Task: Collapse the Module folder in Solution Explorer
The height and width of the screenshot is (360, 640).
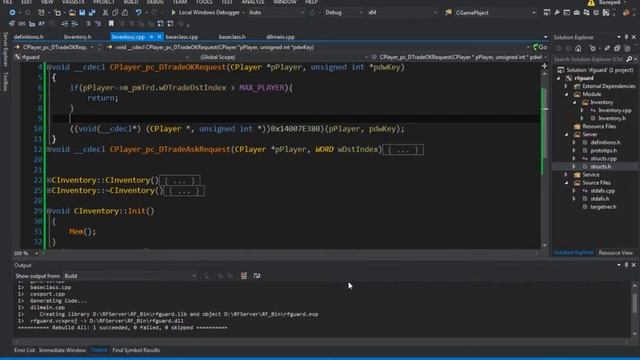Action: tap(567, 94)
